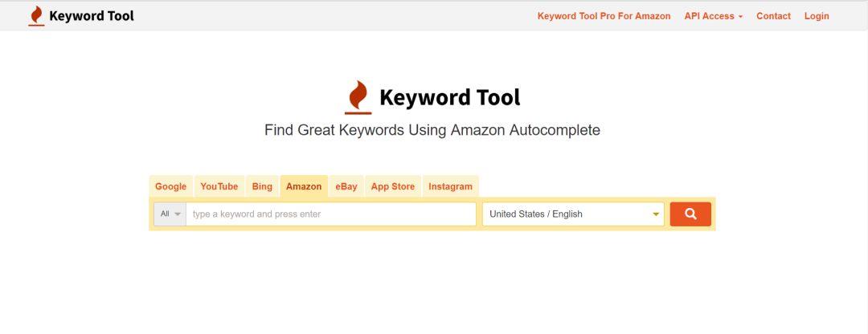Click the large Keyword Tool title text
Viewport: 868px width, 334px height.
449,97
